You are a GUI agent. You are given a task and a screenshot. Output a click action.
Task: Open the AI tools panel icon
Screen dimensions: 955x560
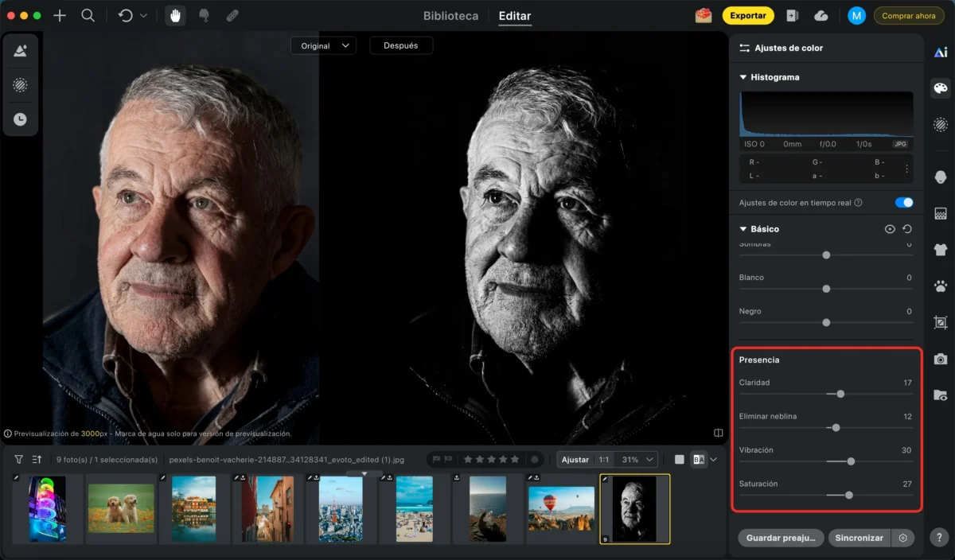[x=941, y=52]
